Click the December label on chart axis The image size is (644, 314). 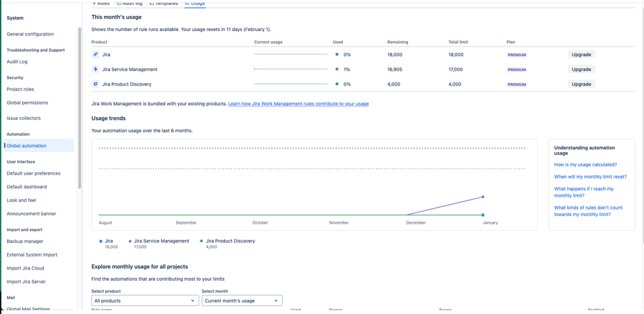(x=416, y=222)
